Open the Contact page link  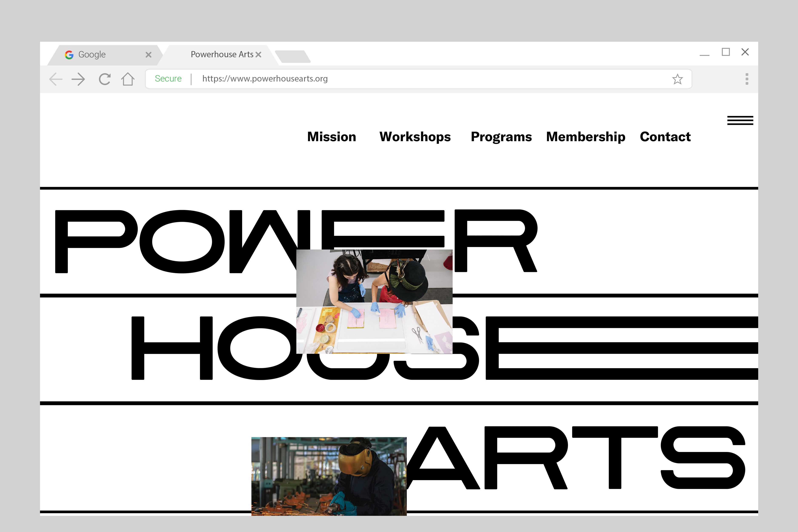tap(665, 137)
